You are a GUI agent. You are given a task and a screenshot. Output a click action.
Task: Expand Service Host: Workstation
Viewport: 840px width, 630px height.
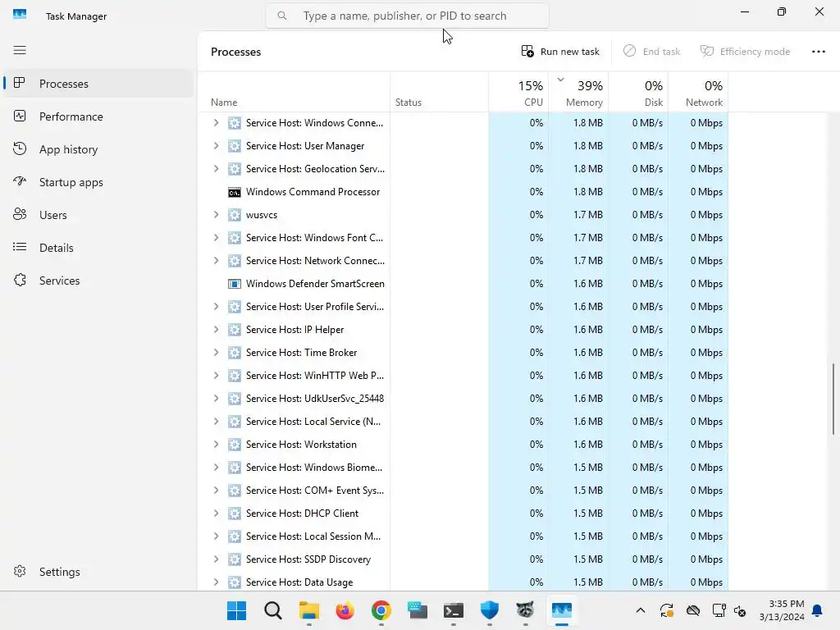(216, 445)
